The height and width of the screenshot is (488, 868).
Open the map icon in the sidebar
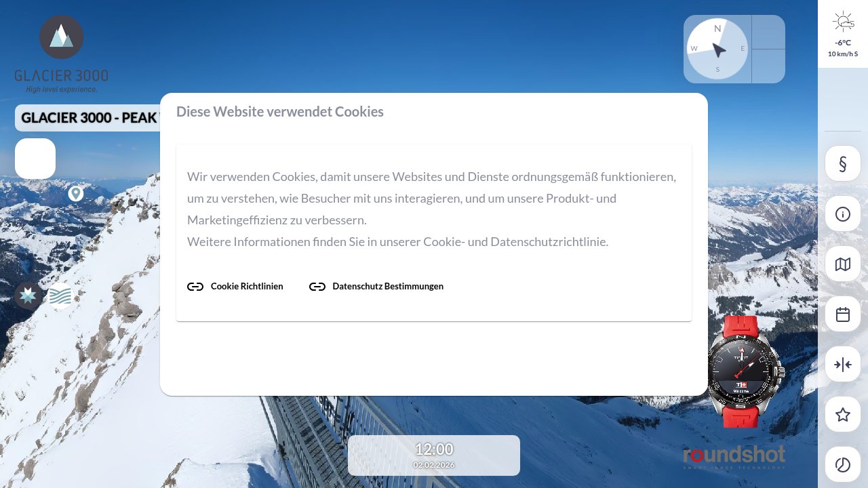coord(843,264)
